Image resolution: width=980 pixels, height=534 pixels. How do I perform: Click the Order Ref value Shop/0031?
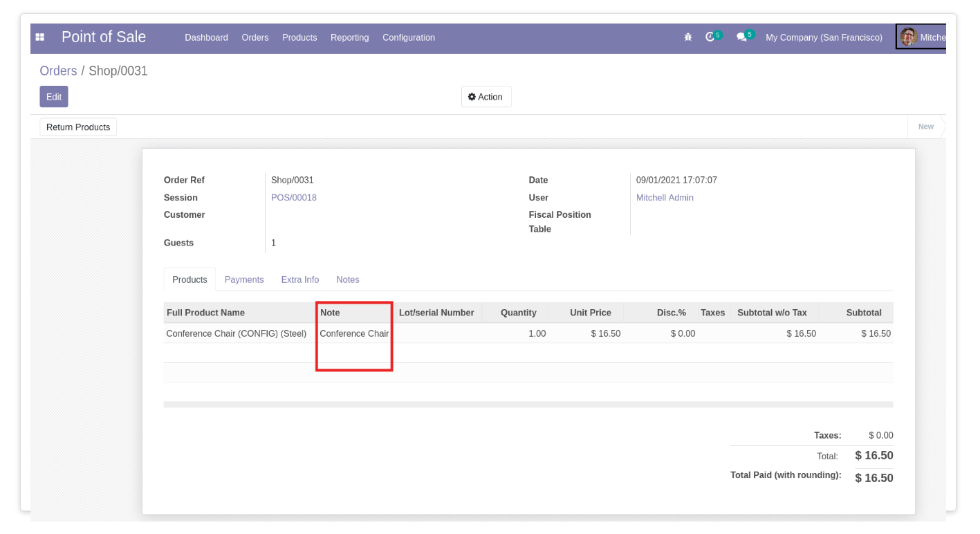(293, 180)
